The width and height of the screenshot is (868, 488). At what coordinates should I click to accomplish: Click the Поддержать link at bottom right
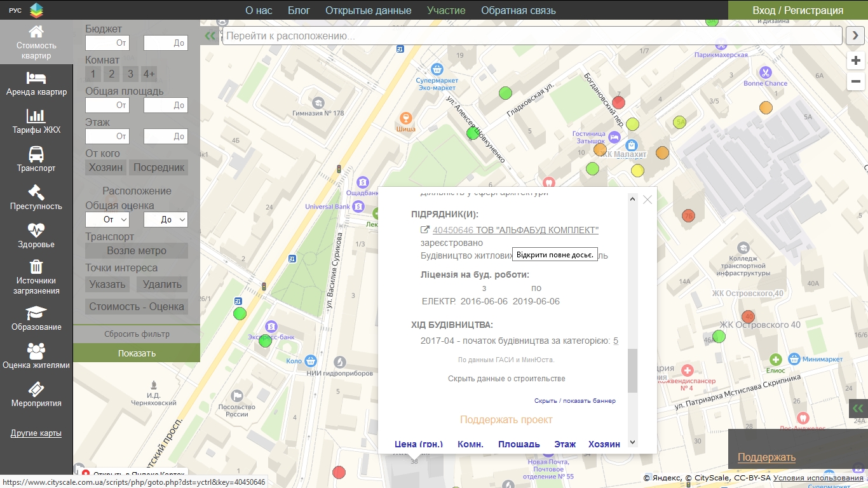pos(766,457)
